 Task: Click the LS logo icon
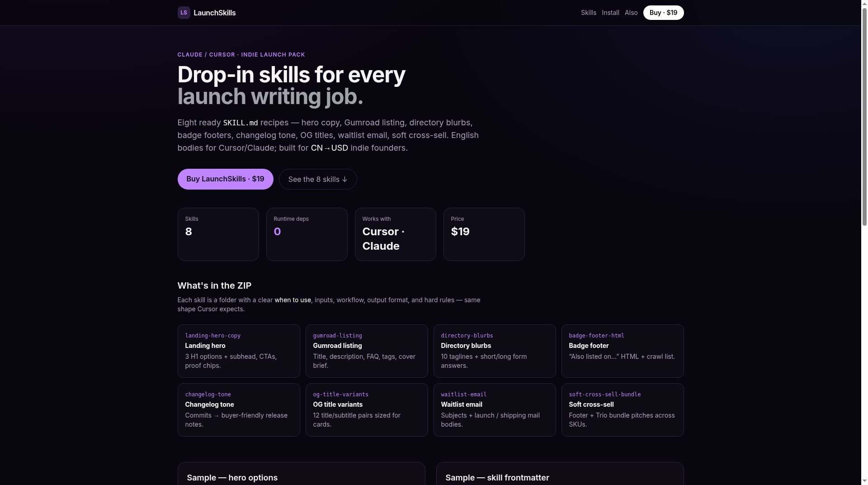click(184, 13)
